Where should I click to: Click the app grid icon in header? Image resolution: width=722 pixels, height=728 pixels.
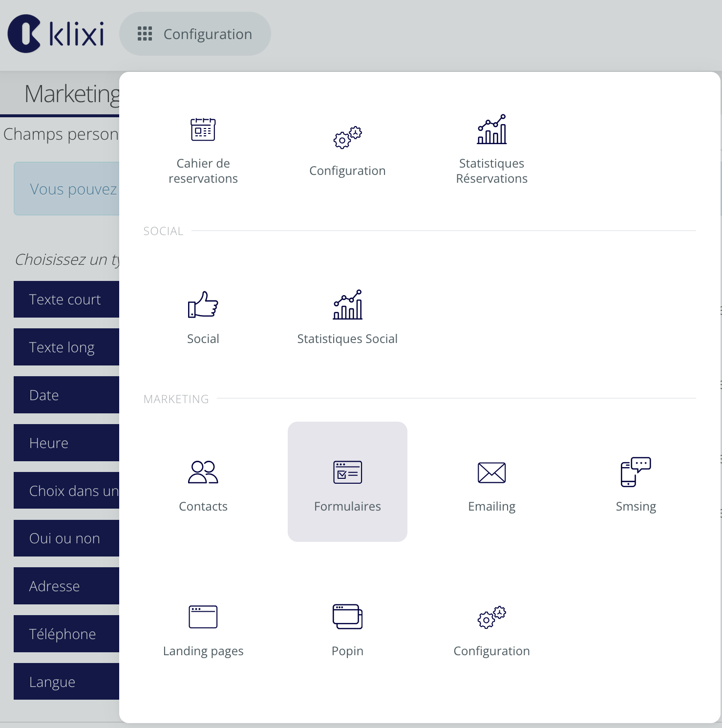(145, 34)
